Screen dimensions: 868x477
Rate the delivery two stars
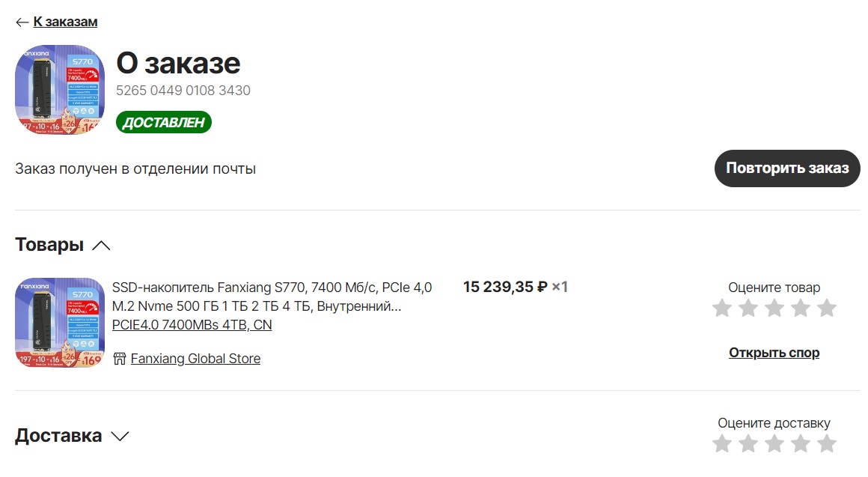pos(748,444)
